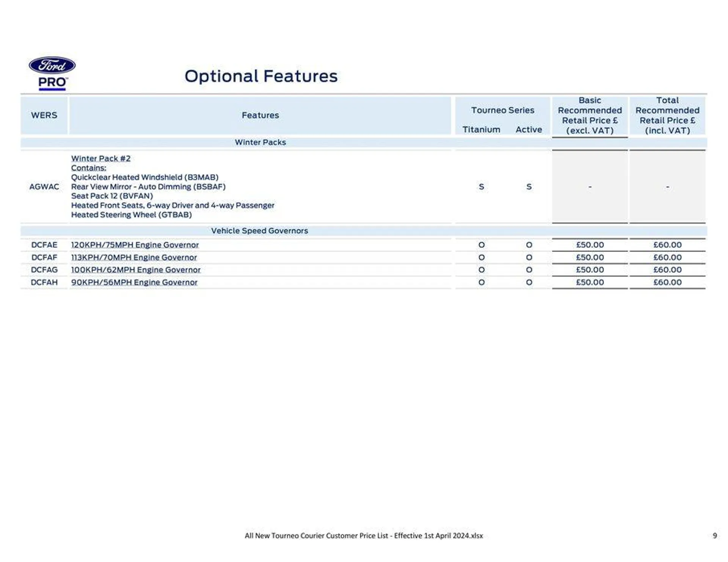The image size is (728, 562).
Task: Click the DCFAH code cell
Action: pos(44,282)
